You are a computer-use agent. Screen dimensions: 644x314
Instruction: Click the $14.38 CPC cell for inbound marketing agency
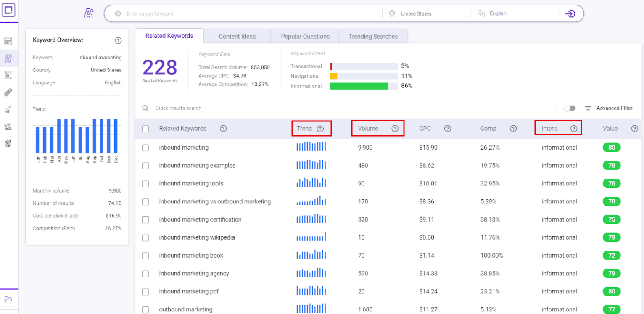(428, 274)
